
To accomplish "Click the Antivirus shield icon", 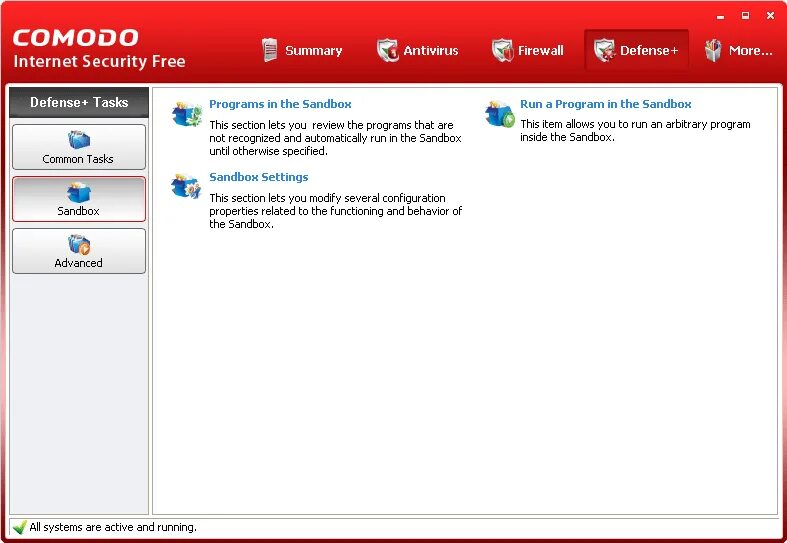I will [x=387, y=50].
